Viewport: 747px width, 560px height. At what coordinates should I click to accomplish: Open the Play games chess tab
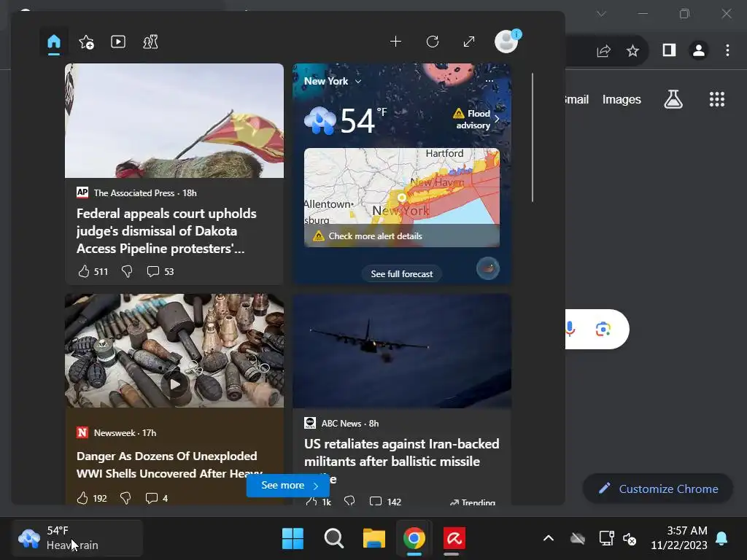150,42
